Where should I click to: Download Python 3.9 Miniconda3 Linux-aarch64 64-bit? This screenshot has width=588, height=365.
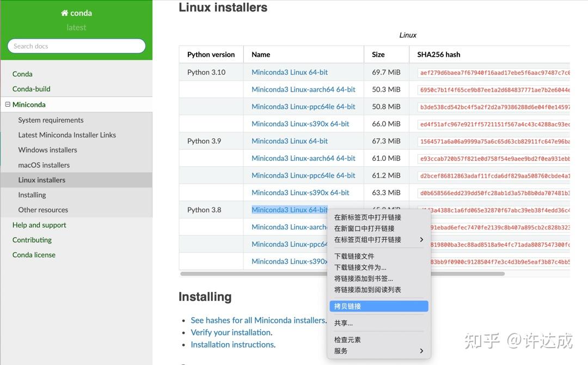(x=304, y=159)
